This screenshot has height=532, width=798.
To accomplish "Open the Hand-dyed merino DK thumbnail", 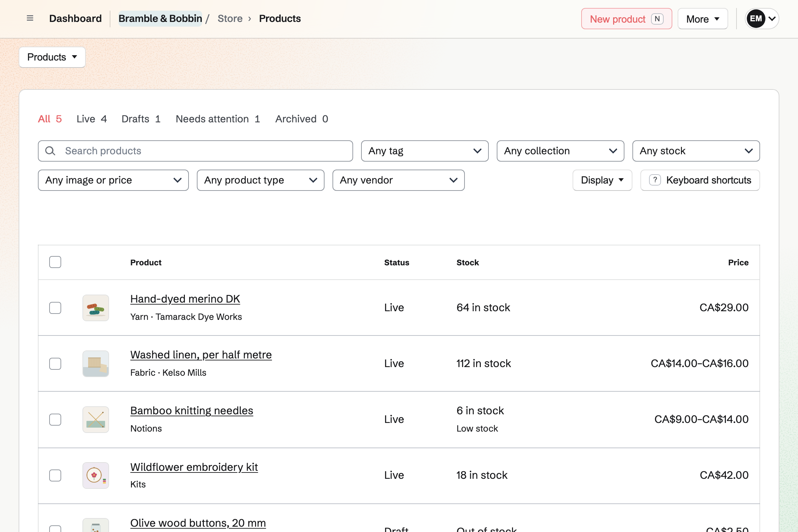I will 96,308.
